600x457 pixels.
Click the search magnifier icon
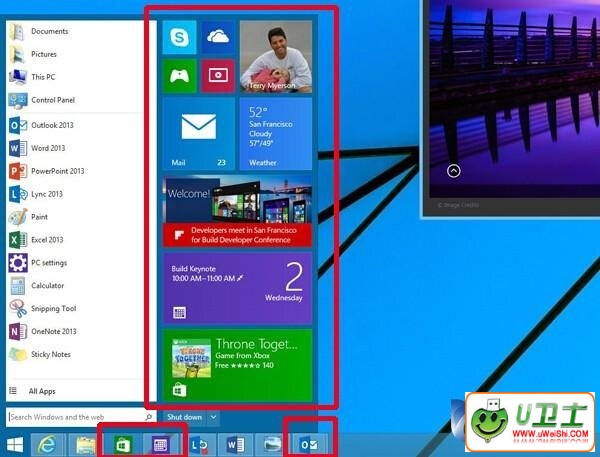coord(149,417)
